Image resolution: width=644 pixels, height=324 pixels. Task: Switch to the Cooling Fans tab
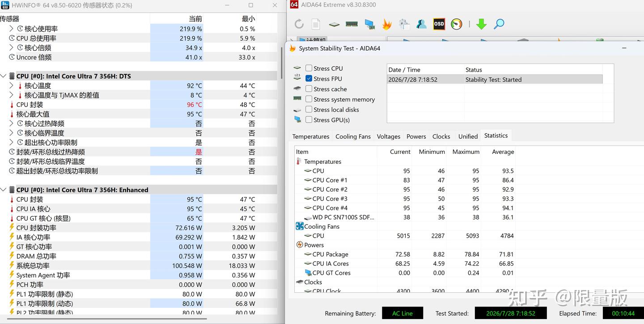(x=353, y=136)
